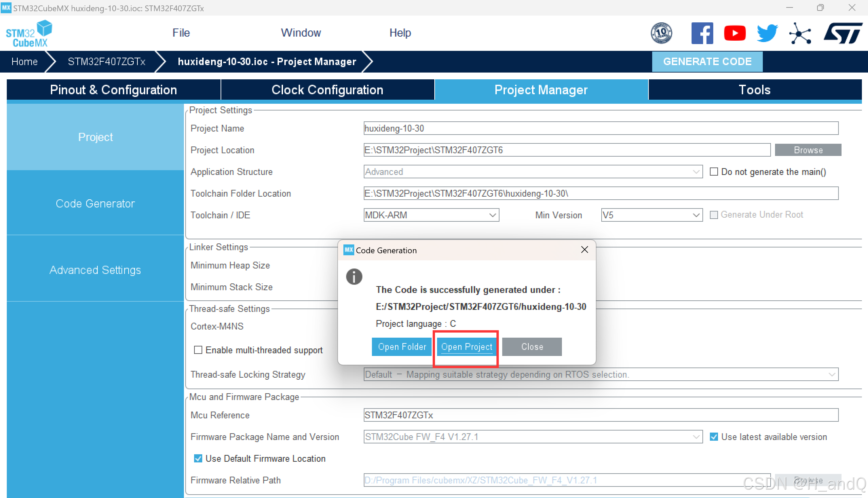Switch to Clock Configuration tab
The height and width of the screenshot is (498, 868).
coord(327,89)
